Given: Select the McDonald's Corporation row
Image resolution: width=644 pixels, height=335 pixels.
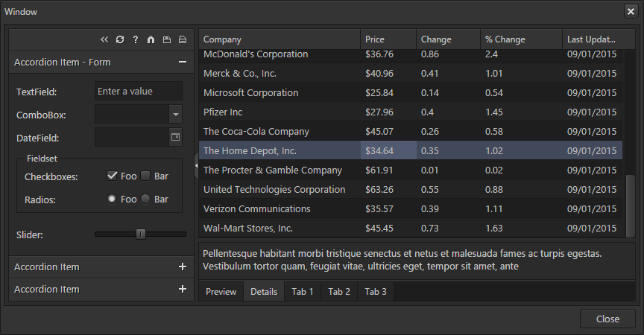Looking at the screenshot, I should pos(411,56).
